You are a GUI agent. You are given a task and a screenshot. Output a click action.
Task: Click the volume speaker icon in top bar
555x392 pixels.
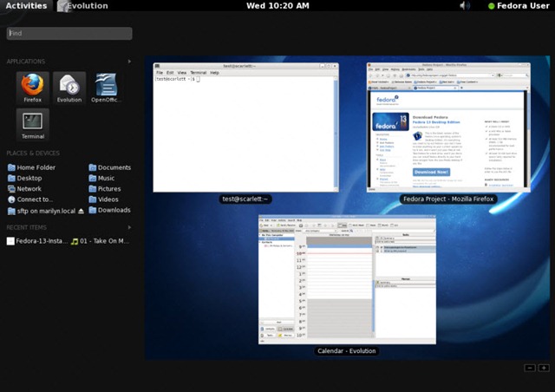(464, 6)
